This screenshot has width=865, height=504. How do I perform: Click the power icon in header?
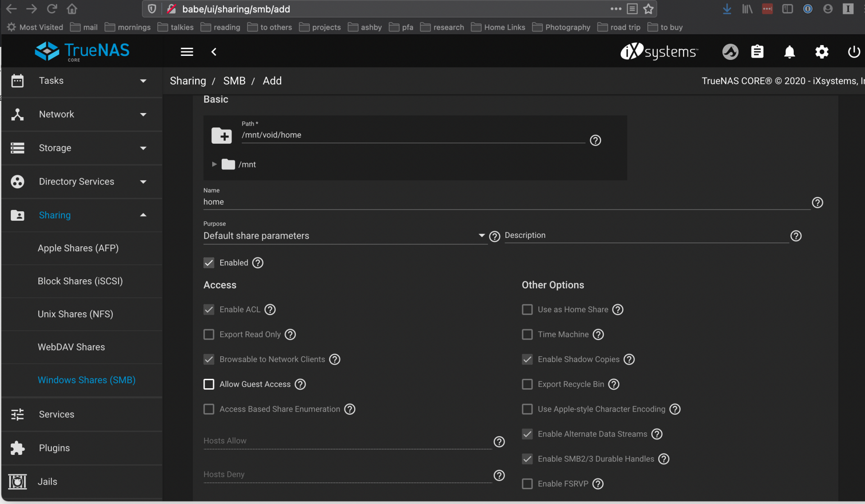(854, 52)
